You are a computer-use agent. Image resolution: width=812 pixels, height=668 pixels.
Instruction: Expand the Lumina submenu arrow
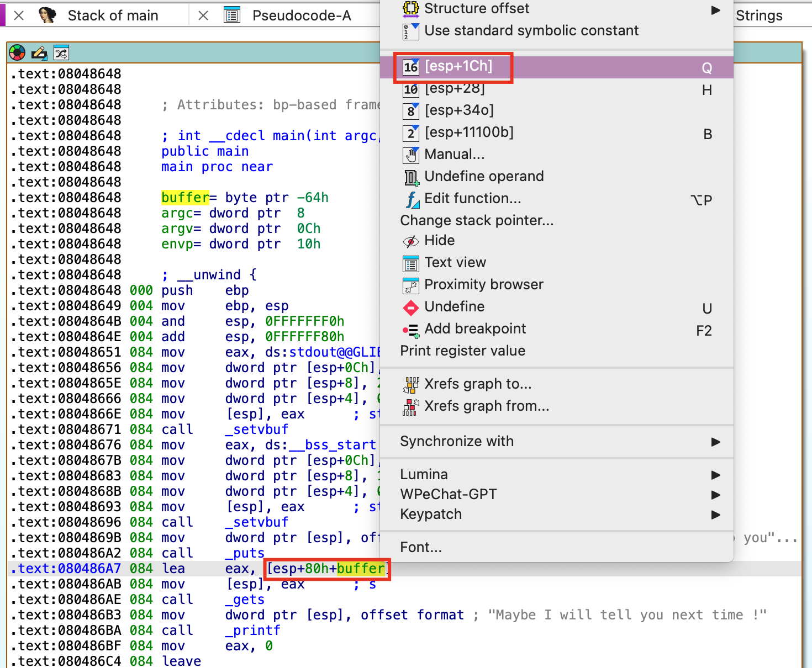click(715, 475)
